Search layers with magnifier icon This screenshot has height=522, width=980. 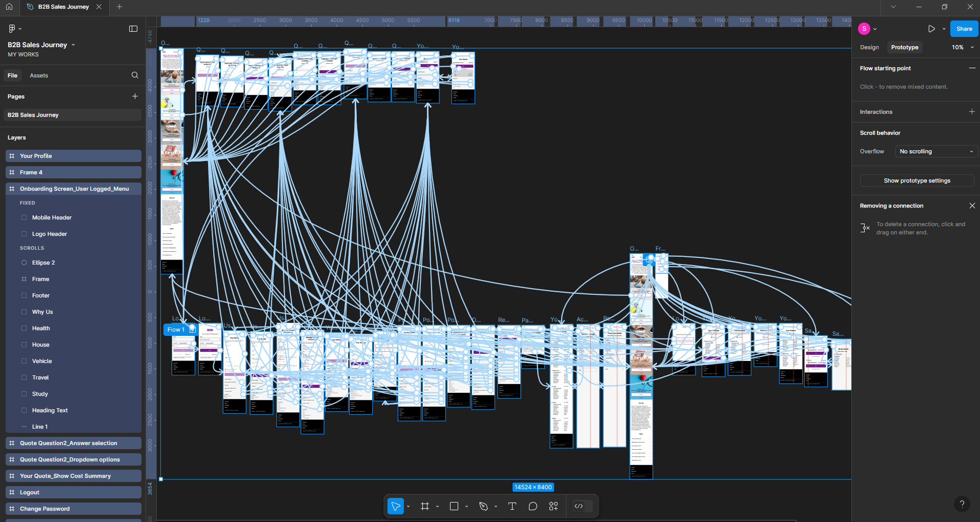135,75
